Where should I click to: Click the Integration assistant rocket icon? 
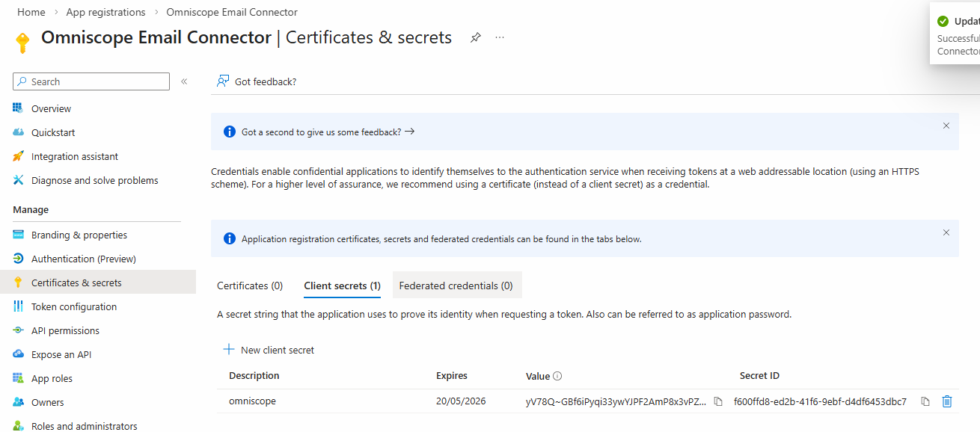(19, 156)
